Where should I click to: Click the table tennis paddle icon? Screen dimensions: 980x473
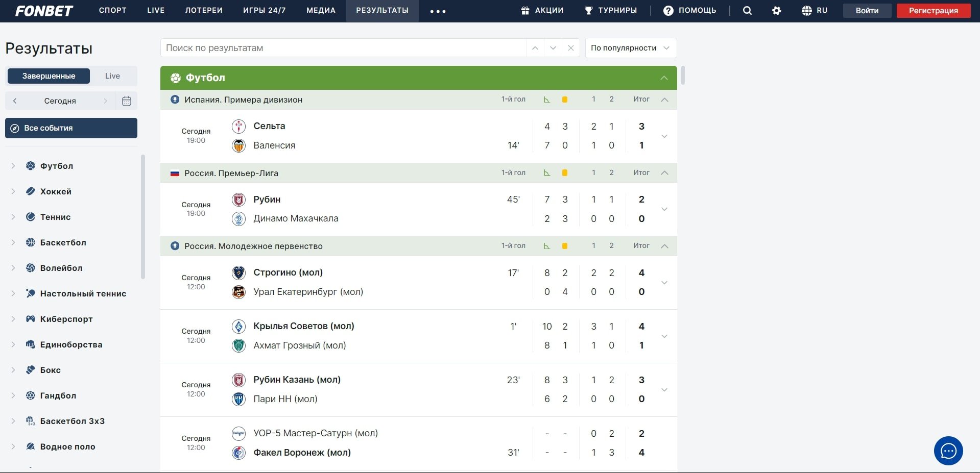pos(31,293)
